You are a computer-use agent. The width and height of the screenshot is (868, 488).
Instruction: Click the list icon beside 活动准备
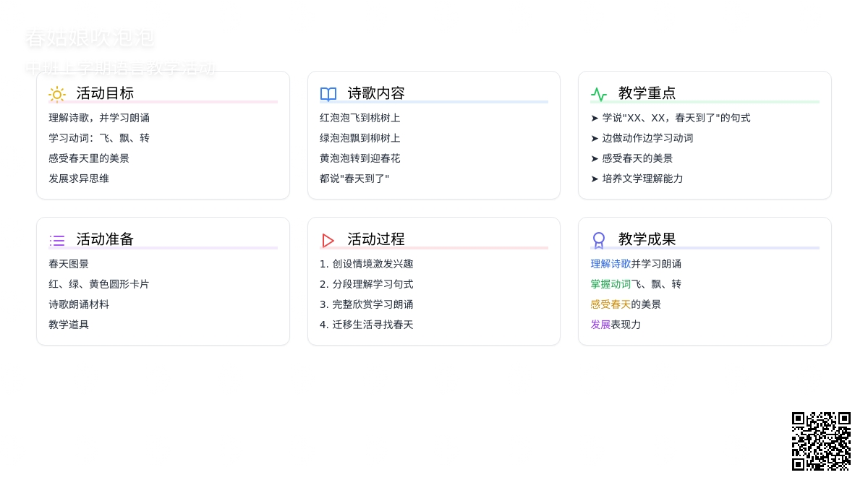[x=57, y=240]
